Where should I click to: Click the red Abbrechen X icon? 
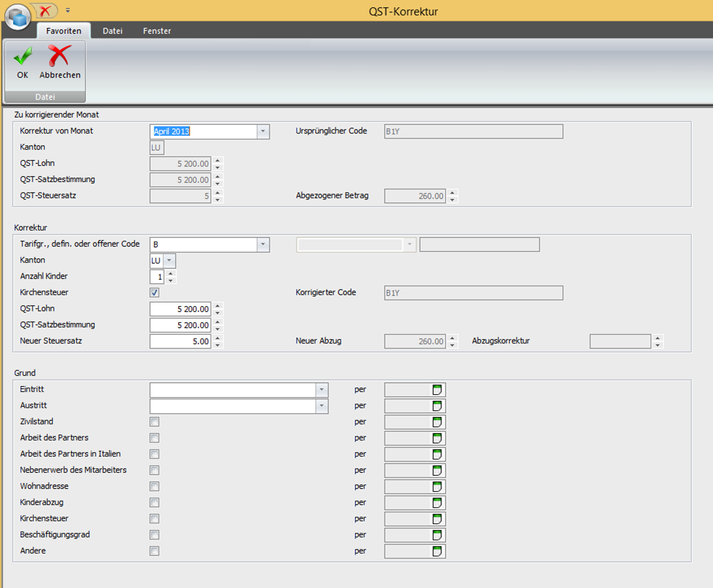click(x=59, y=57)
